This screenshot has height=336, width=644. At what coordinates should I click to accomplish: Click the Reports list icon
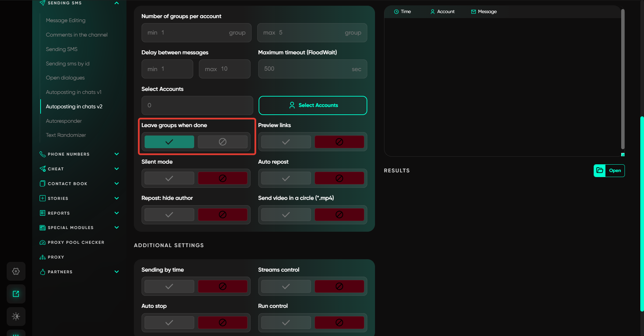(43, 213)
